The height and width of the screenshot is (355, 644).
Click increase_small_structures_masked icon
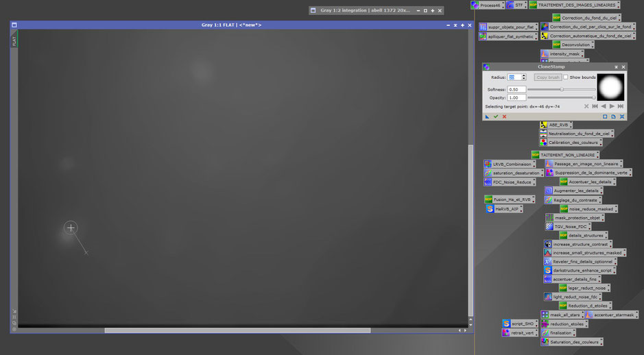click(584, 253)
